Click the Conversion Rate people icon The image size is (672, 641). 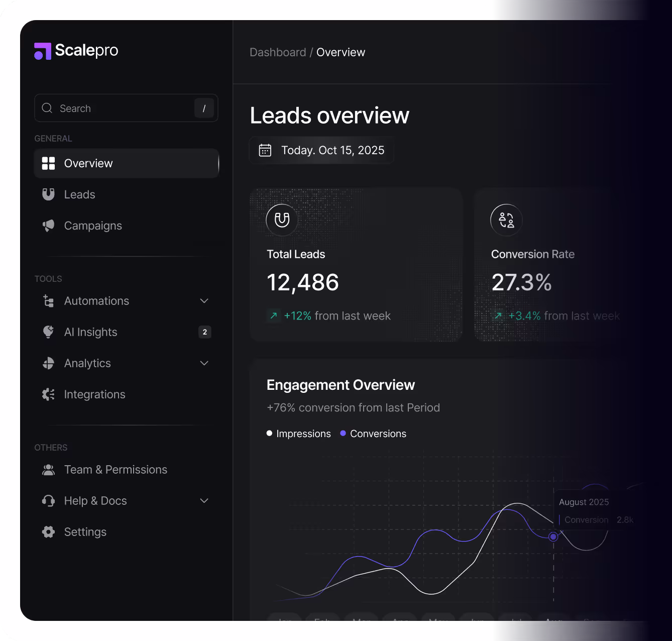tap(506, 220)
